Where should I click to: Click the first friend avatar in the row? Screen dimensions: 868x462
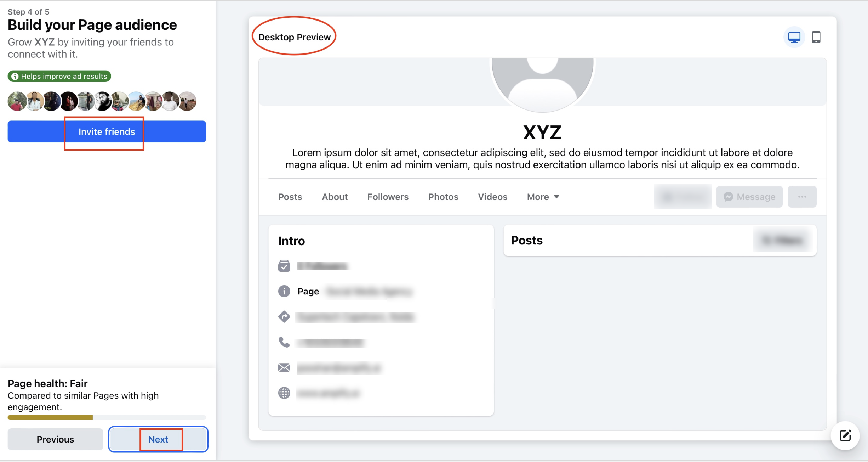[17, 101]
